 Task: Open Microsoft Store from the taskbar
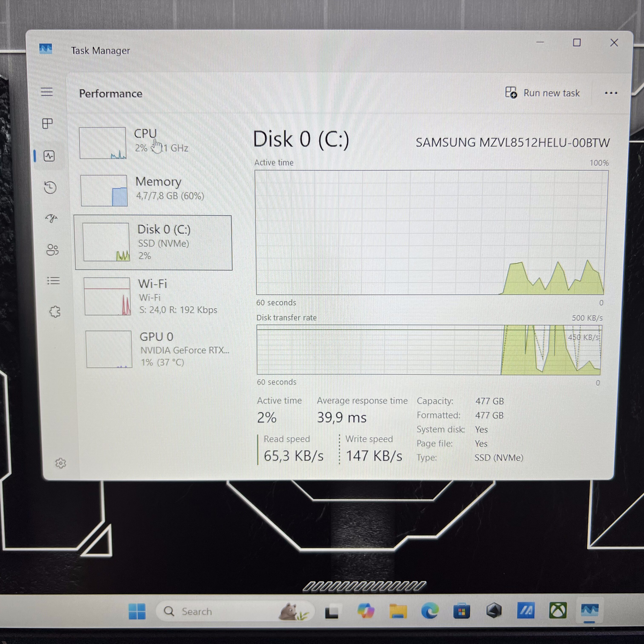tap(462, 611)
